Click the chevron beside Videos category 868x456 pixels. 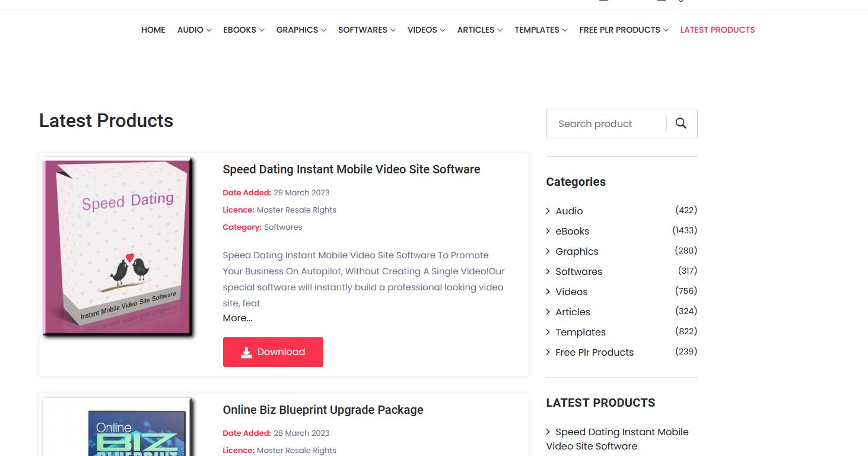[548, 292]
